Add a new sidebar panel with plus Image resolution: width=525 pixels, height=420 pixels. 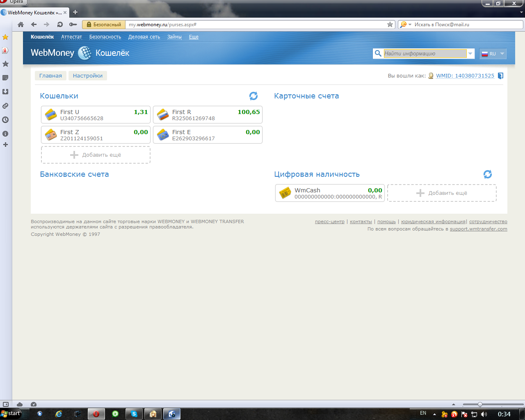tap(5, 145)
